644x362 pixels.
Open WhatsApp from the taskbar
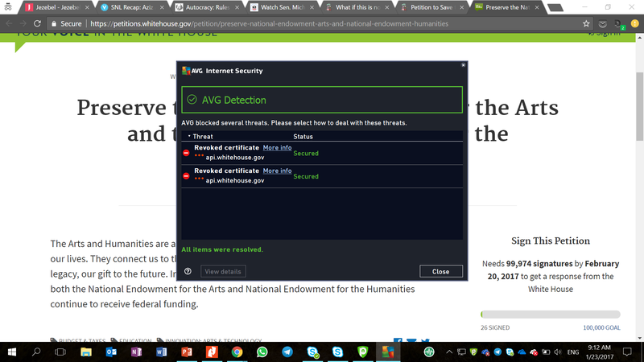262,352
